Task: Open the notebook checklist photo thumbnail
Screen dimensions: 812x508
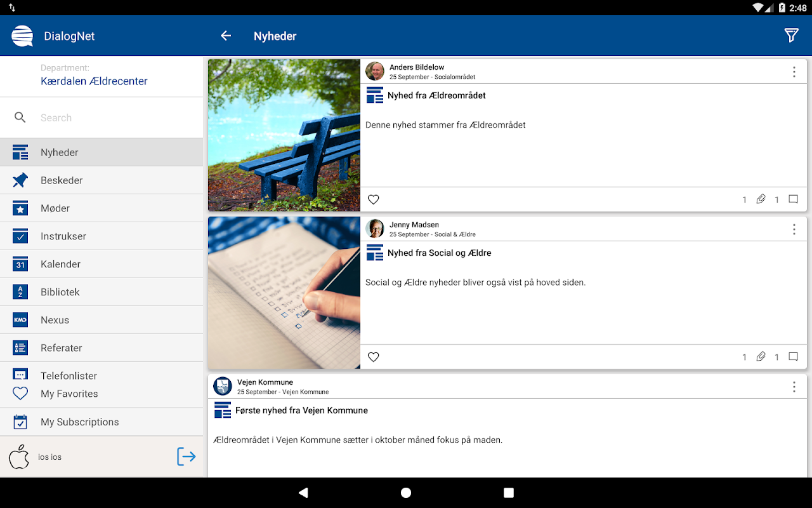Action: point(284,293)
